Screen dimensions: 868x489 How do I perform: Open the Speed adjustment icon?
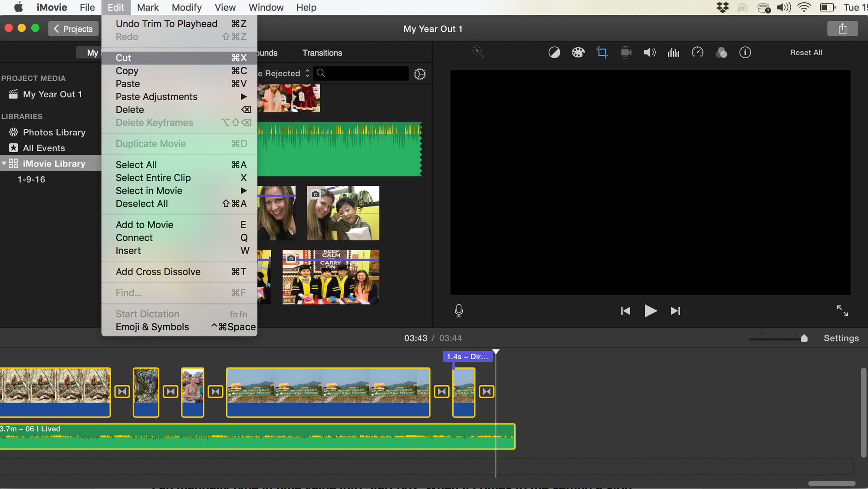pyautogui.click(x=697, y=53)
